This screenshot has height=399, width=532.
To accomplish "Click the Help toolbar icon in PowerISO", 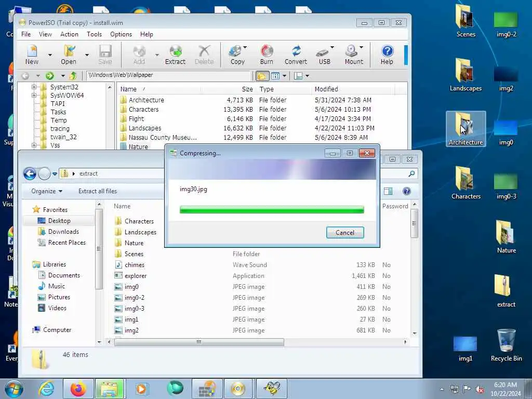I will (x=387, y=54).
